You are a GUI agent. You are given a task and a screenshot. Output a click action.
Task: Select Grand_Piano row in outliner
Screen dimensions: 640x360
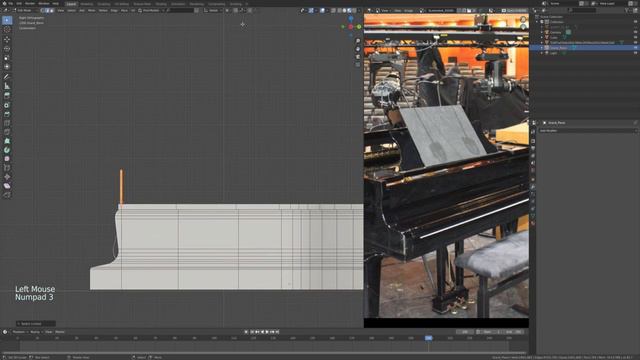tap(585, 48)
